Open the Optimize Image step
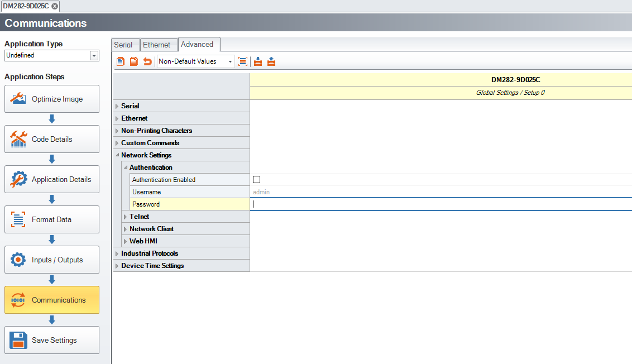Screen dimensions: 632x364 (52, 99)
